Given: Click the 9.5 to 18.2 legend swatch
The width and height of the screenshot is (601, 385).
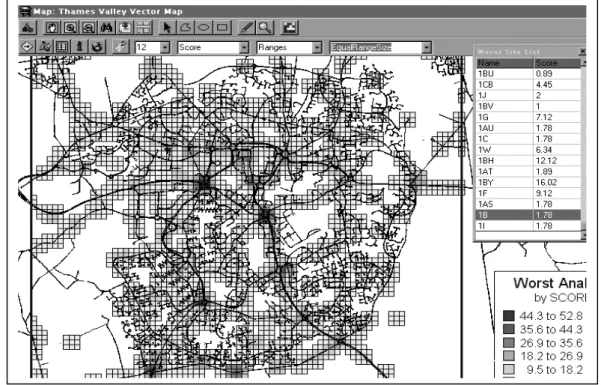Looking at the screenshot, I should pyautogui.click(x=509, y=370).
